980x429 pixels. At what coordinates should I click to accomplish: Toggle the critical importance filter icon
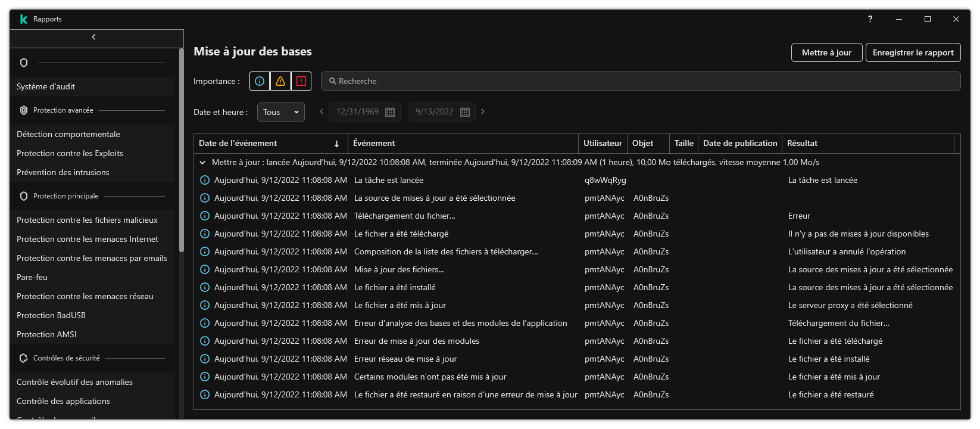tap(301, 81)
